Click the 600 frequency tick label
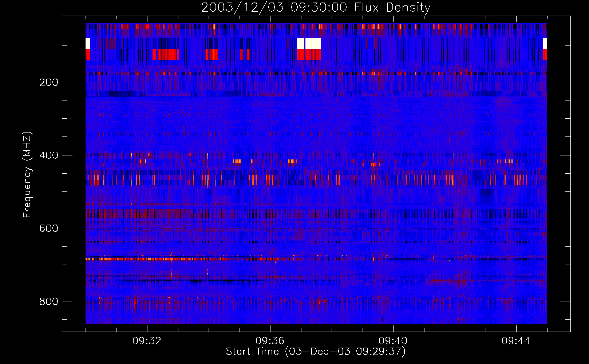589x364 pixels. [49, 228]
